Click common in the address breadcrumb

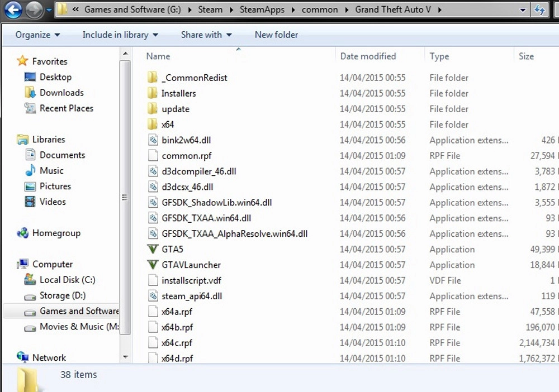tap(319, 9)
